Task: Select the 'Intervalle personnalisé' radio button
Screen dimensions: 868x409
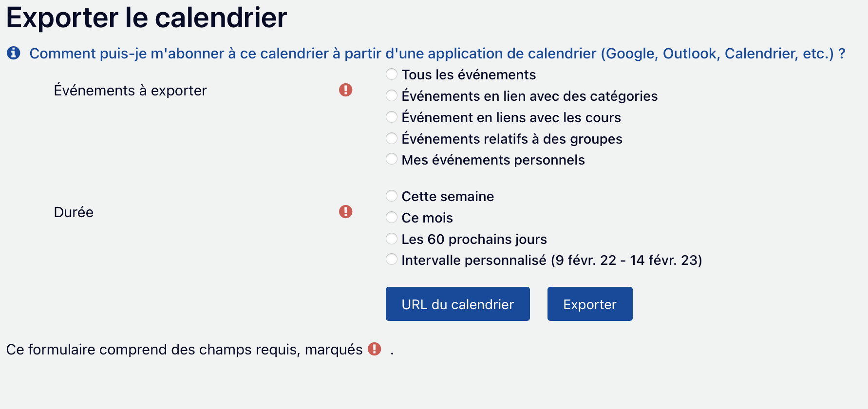Action: [392, 260]
